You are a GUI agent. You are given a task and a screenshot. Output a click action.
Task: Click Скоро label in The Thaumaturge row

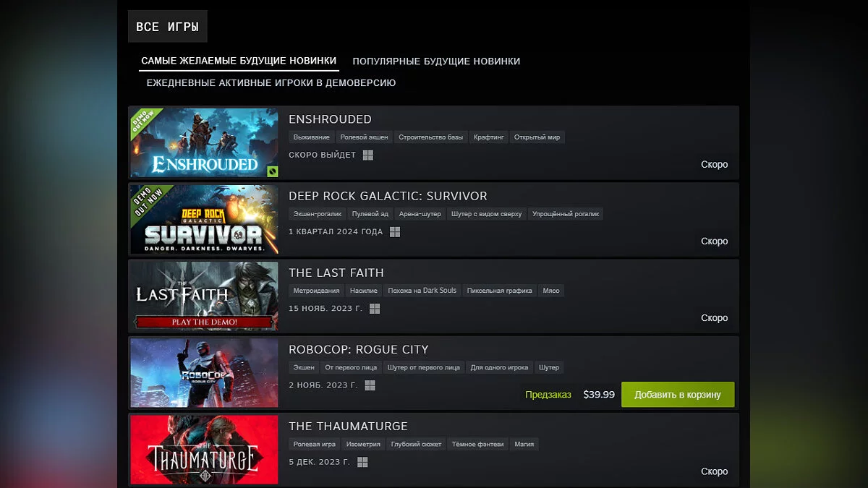[715, 471]
